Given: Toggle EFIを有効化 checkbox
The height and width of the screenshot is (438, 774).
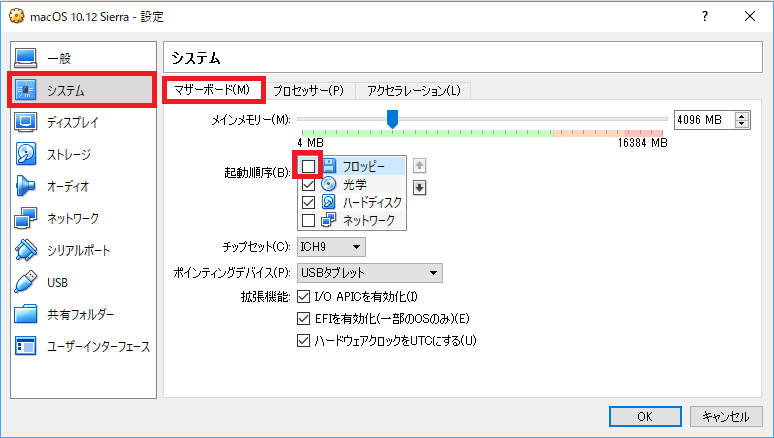Looking at the screenshot, I should pyautogui.click(x=303, y=319).
